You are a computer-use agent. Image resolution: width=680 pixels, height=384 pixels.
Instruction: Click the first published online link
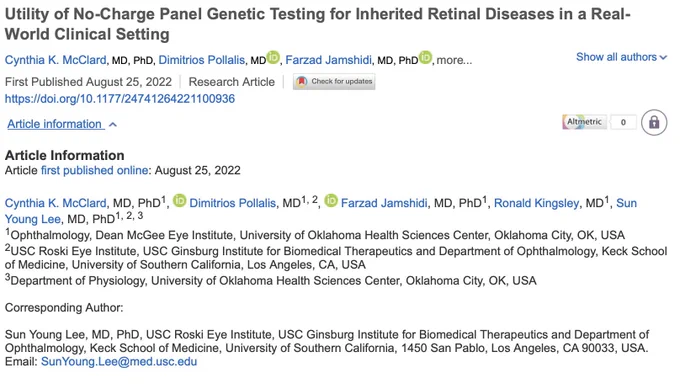(x=95, y=170)
